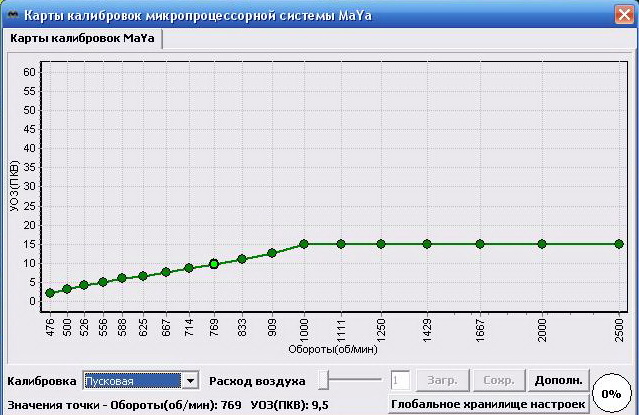The image size is (639, 415).
Task: Select the curve point at 1250 rpm
Action: (x=380, y=244)
